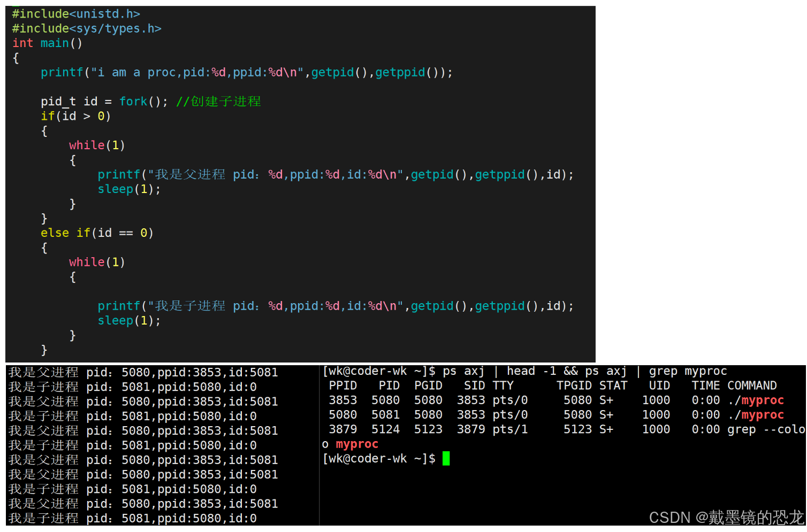Screen dimensions: 807x532
Task: Click PID value 5081 in ps output table
Action: point(386,415)
